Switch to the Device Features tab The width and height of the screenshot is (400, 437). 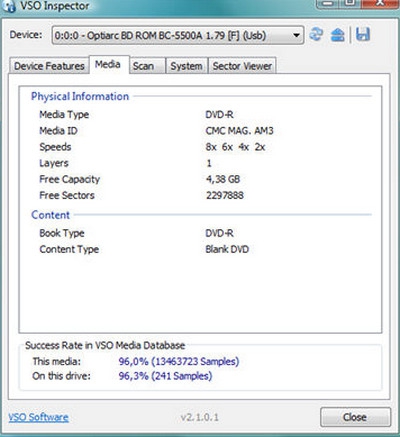point(49,66)
